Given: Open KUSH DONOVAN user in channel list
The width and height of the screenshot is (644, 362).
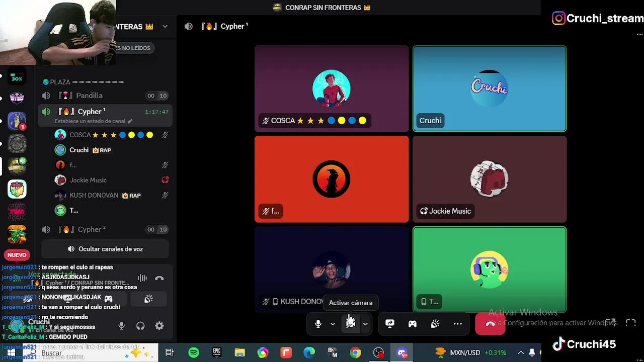Looking at the screenshot, I should click(112, 195).
